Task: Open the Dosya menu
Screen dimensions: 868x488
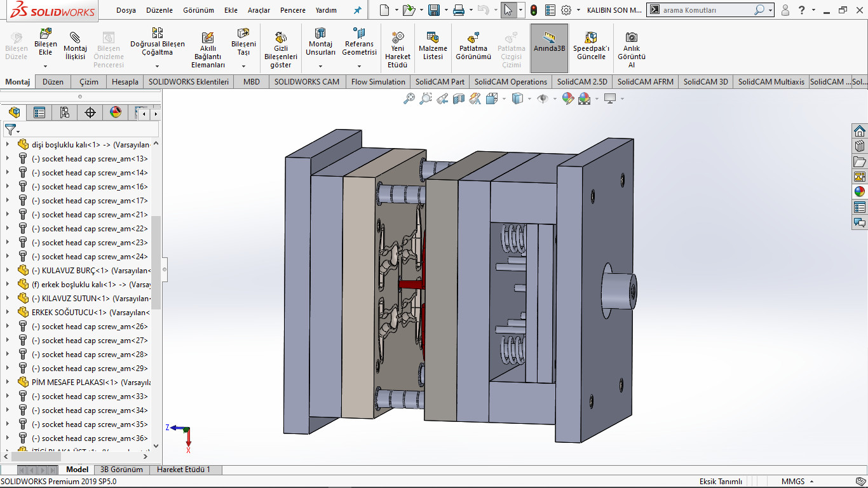Action: 126,10
